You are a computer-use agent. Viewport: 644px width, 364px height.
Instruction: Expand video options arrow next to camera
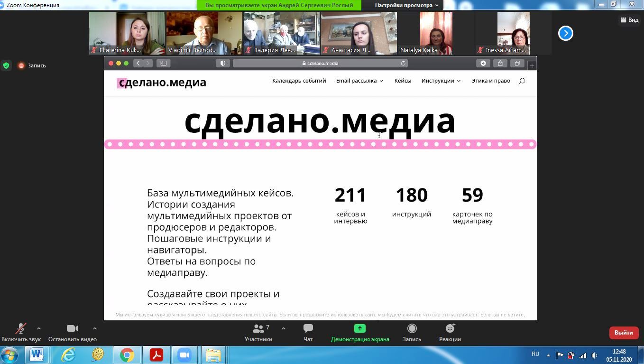(95, 328)
